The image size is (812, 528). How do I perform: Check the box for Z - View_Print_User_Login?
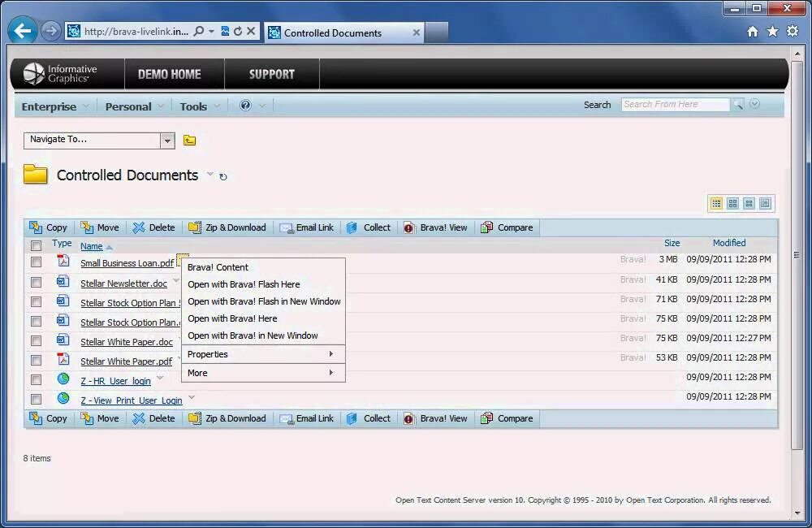click(x=36, y=399)
